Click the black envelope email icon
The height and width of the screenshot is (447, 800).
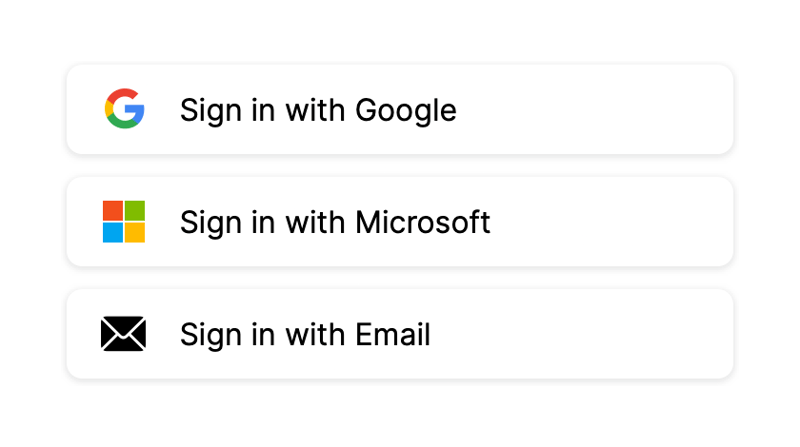[x=124, y=334]
